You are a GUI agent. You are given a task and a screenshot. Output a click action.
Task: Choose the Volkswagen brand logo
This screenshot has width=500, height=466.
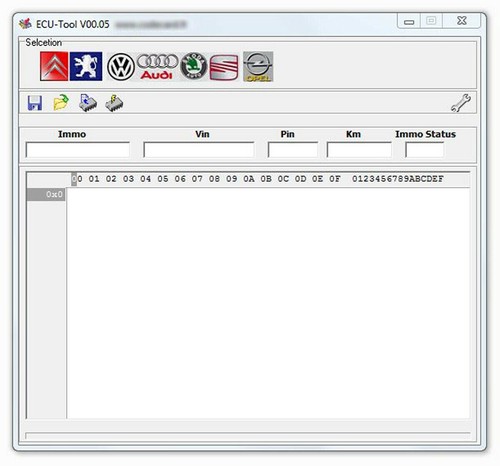(121, 67)
